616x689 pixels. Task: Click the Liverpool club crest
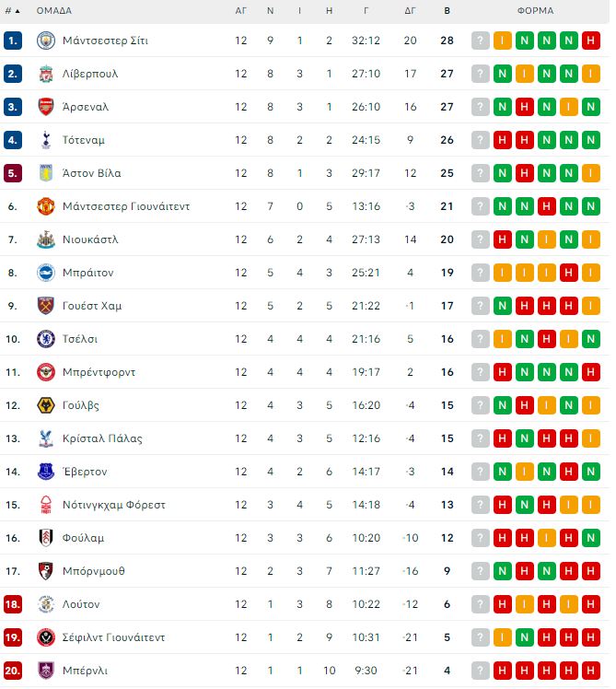(46, 74)
